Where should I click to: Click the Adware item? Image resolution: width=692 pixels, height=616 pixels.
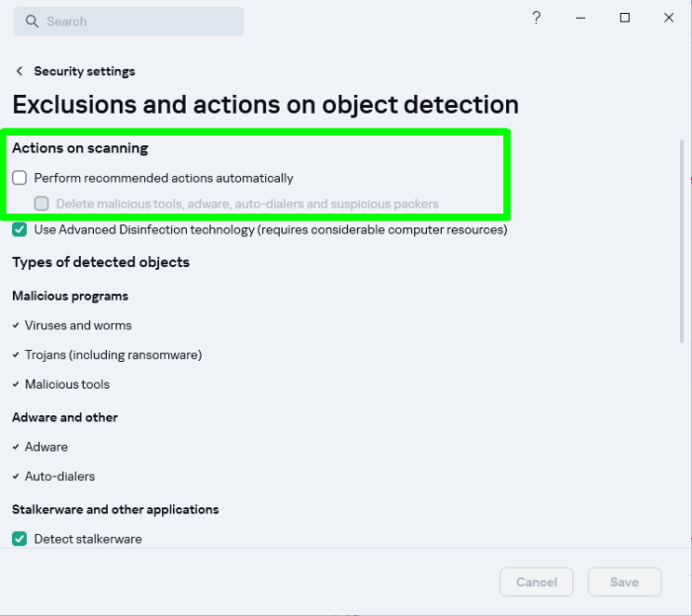click(x=46, y=447)
